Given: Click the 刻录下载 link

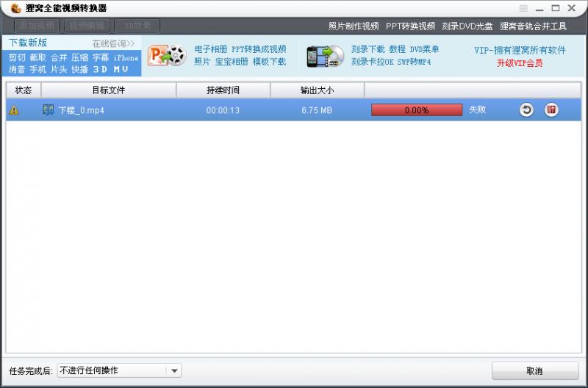Looking at the screenshot, I should (368, 49).
